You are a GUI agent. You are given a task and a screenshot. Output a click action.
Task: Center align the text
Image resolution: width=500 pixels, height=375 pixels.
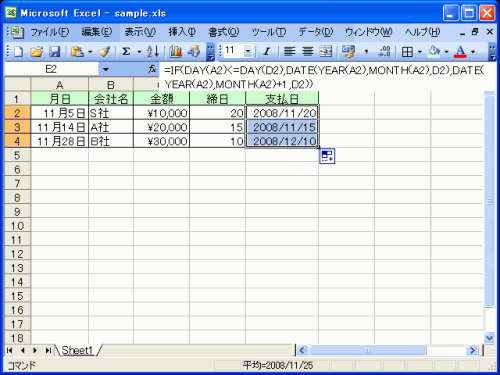point(308,51)
